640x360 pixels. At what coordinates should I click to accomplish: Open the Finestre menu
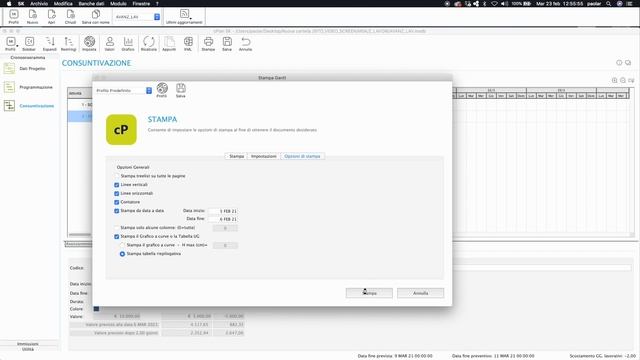pyautogui.click(x=141, y=3)
